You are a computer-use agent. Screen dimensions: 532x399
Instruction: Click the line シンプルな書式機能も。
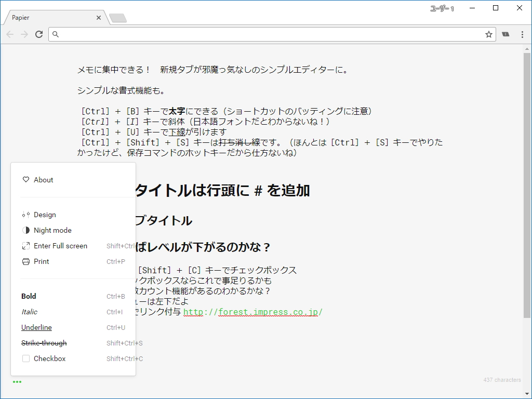(122, 90)
